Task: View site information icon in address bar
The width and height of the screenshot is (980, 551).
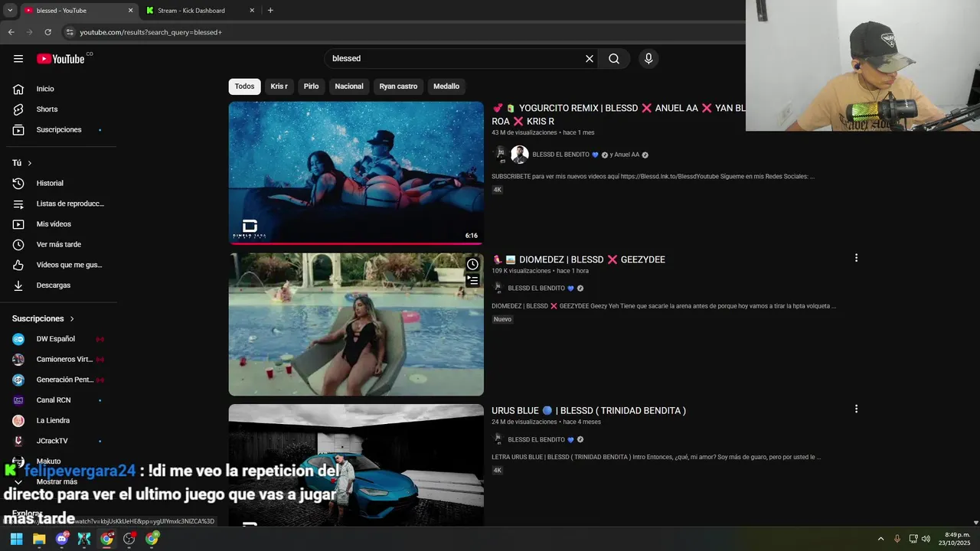Action: coord(70,32)
